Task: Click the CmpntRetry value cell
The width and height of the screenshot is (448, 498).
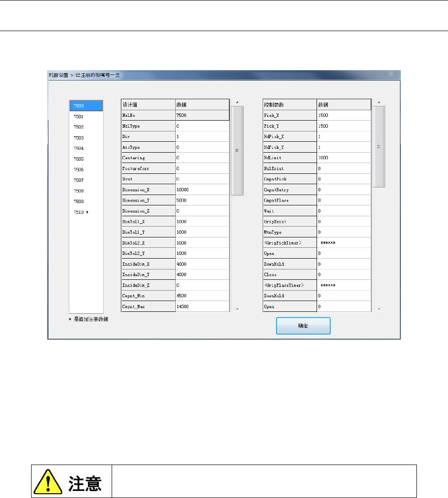Action: pyautogui.click(x=344, y=190)
